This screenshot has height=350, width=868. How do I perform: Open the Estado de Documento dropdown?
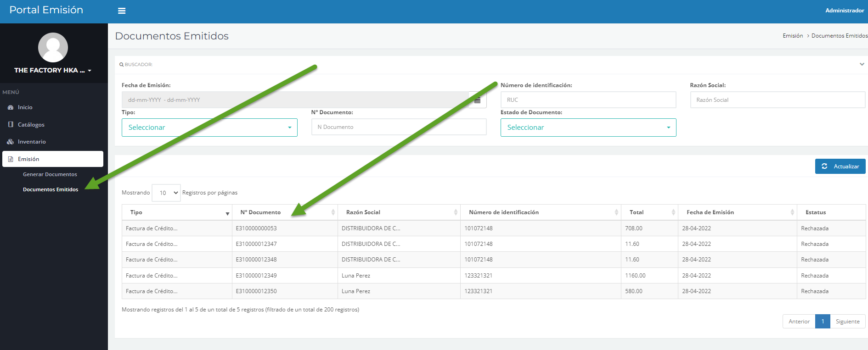coord(588,128)
